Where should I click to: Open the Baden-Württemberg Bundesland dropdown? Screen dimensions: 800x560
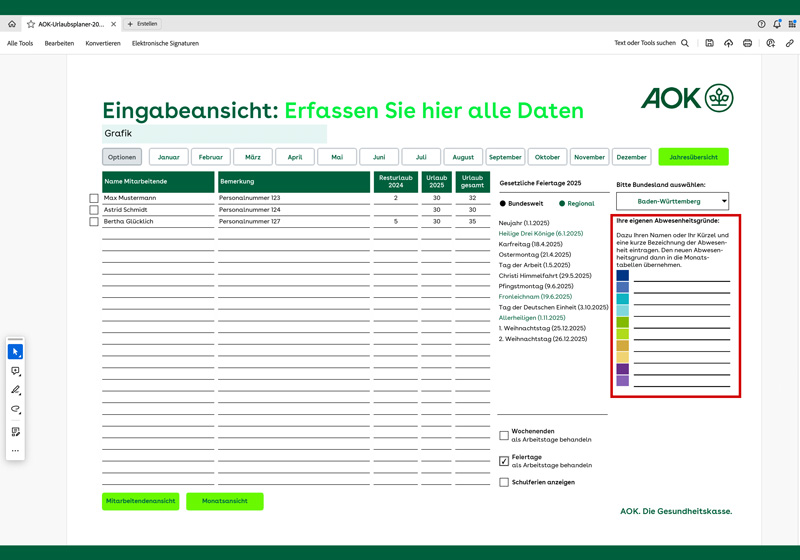pos(672,201)
